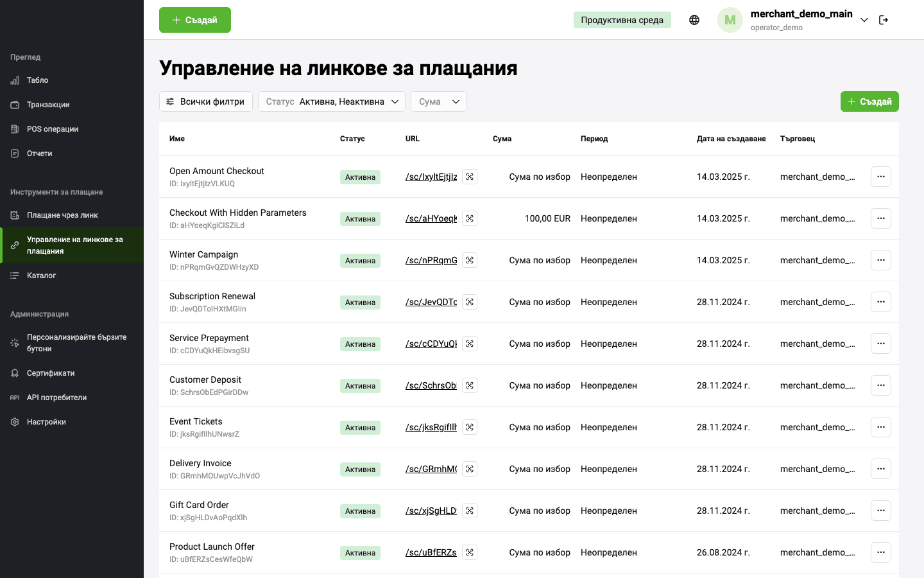Viewport: 924px width, 578px height.
Task: Click the green Създай button in header
Action: click(x=195, y=20)
